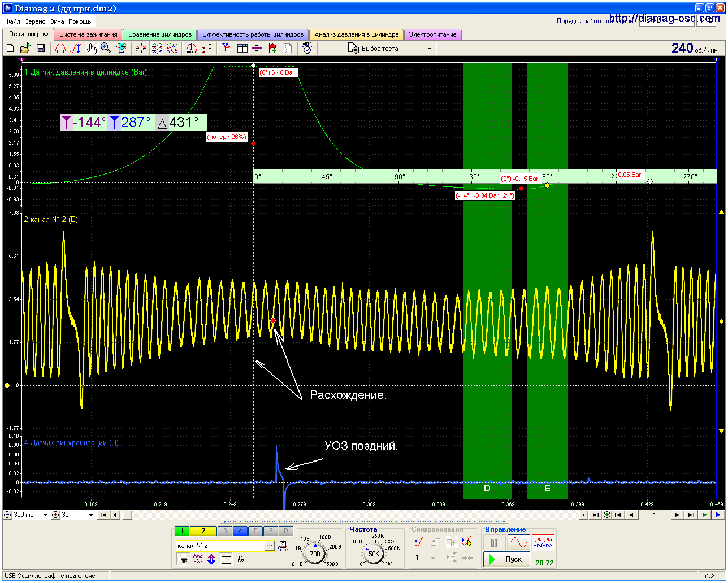Click the compress channels vertically icon
Screen dimensions: 728x583
tap(141, 49)
